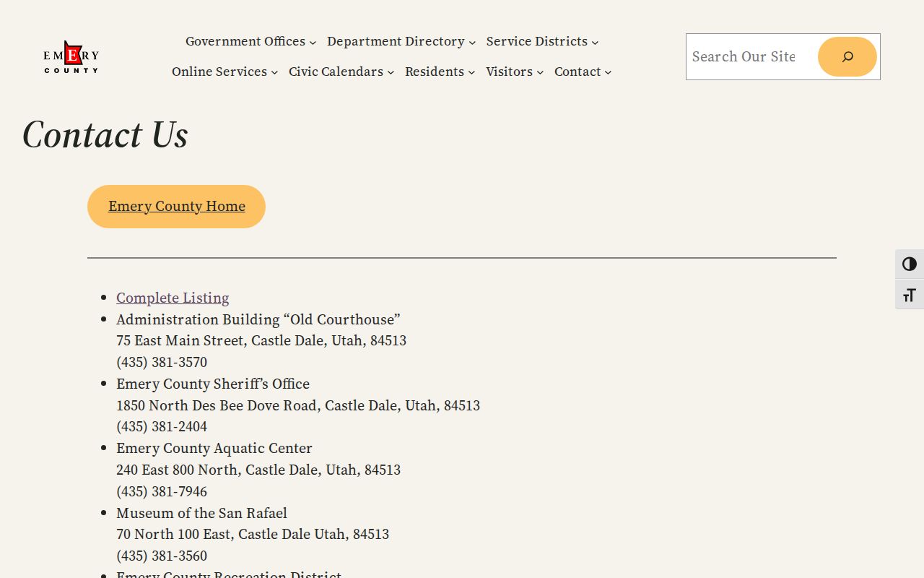Viewport: 924px width, 578px height.
Task: Open the Residents menu item
Action: [x=435, y=72]
